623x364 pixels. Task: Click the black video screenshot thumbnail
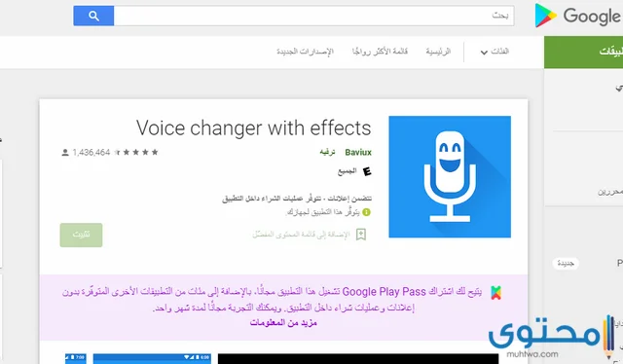358,359
